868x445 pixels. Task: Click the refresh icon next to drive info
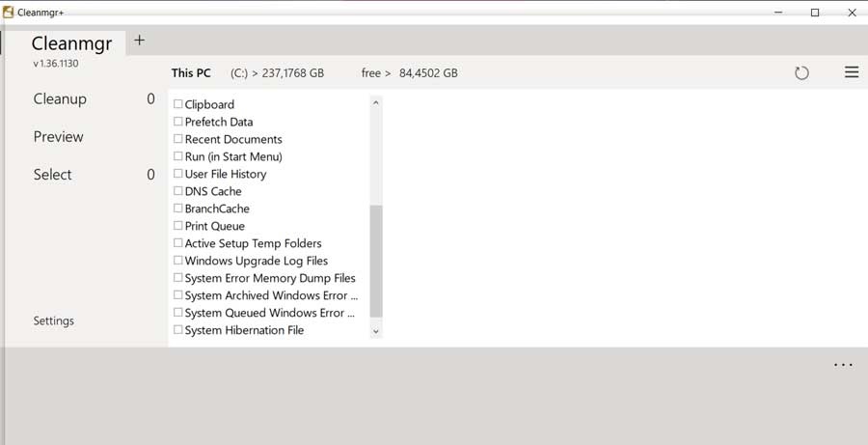[x=801, y=73]
